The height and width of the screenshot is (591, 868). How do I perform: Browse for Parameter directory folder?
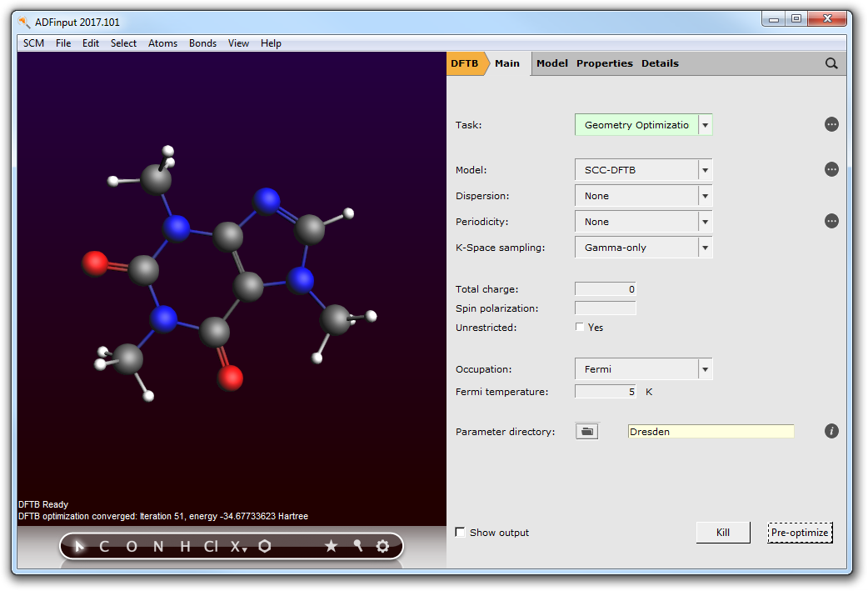tap(586, 431)
